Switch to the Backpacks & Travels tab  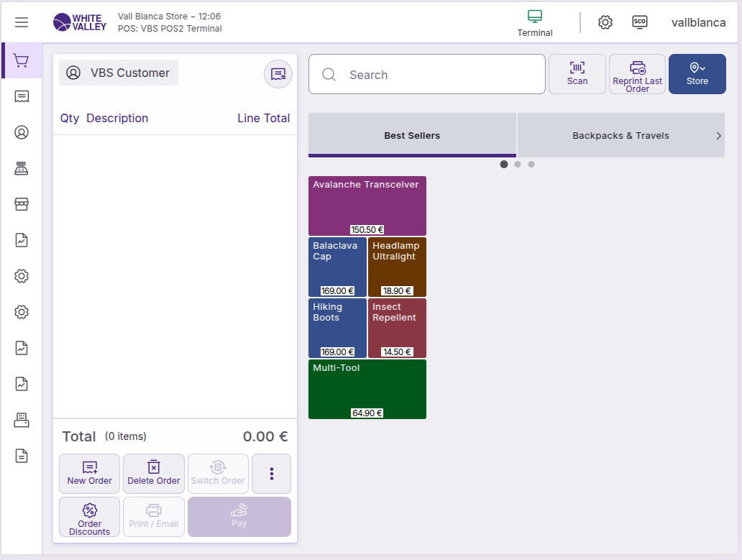(x=620, y=135)
